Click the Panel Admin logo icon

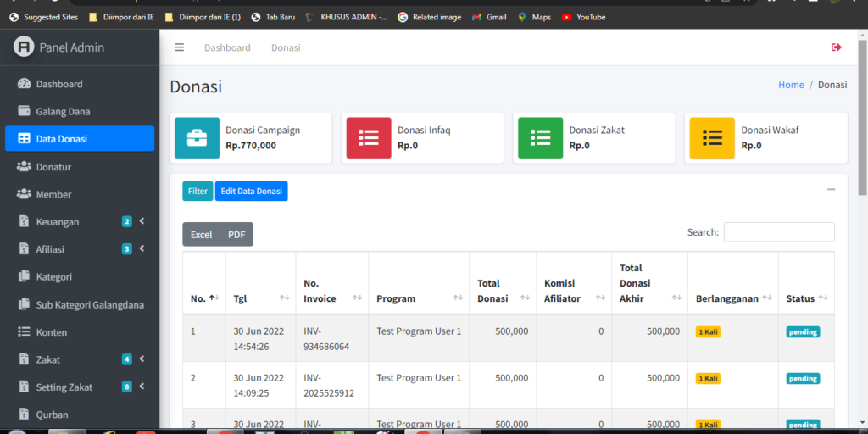coord(24,47)
